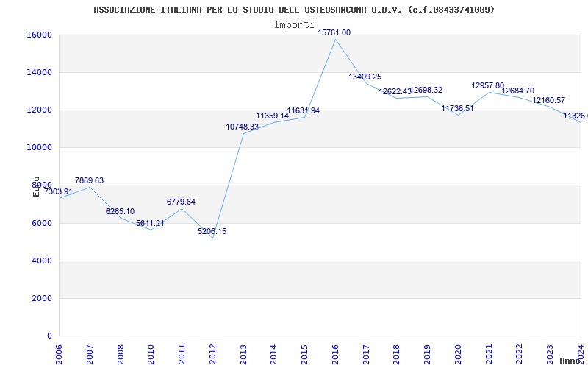
Task: Click the Importi subtitle
Action: (294, 25)
